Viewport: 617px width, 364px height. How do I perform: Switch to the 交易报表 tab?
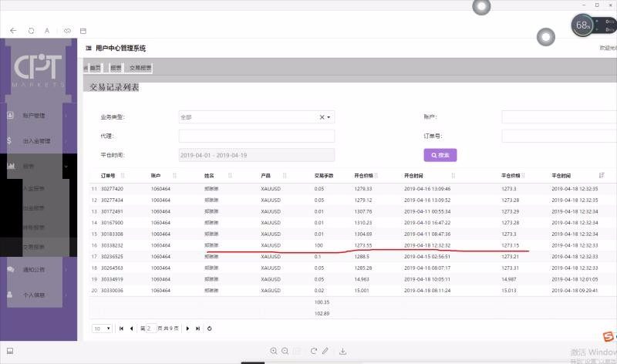pos(140,69)
